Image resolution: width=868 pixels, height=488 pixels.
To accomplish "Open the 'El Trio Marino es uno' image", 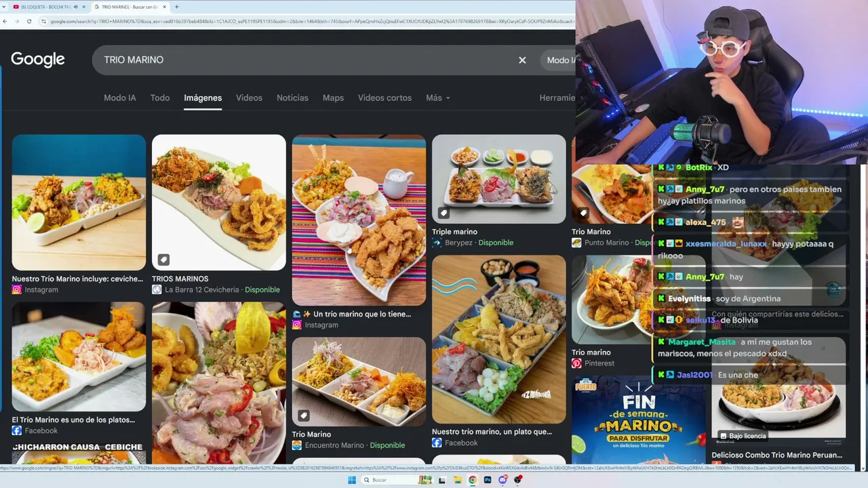I will pos(79,357).
